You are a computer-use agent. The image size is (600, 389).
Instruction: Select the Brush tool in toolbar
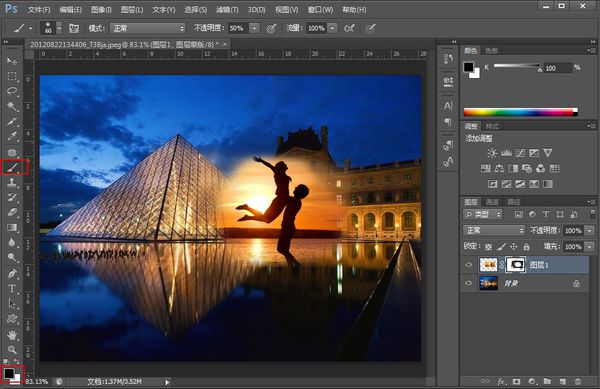12,167
